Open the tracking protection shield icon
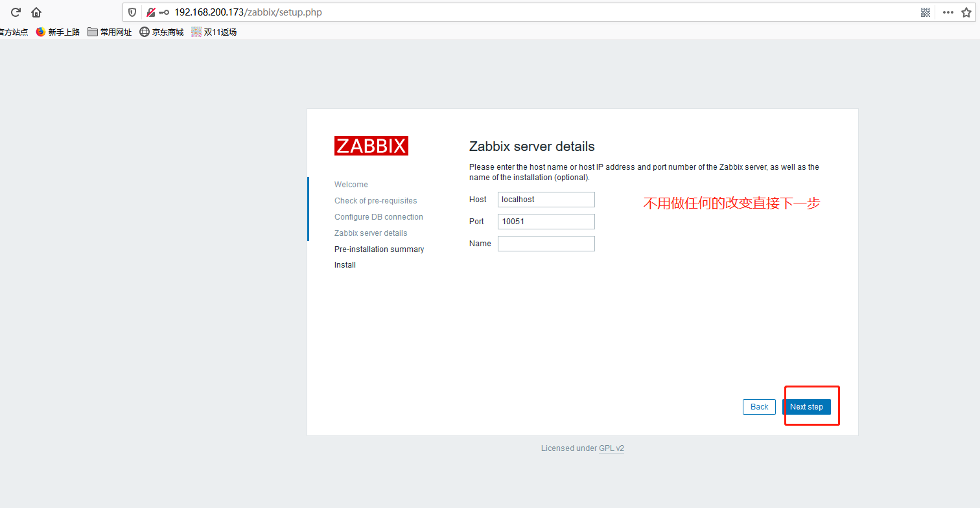Screen dimensions: 980x508 (132, 12)
